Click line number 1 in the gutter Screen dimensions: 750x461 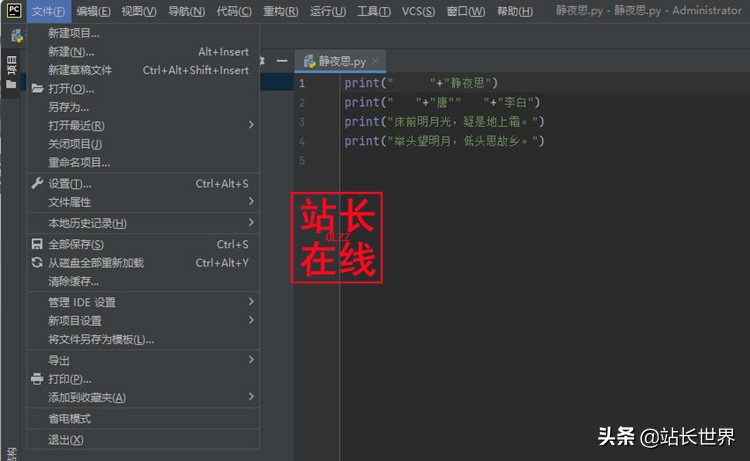point(302,83)
